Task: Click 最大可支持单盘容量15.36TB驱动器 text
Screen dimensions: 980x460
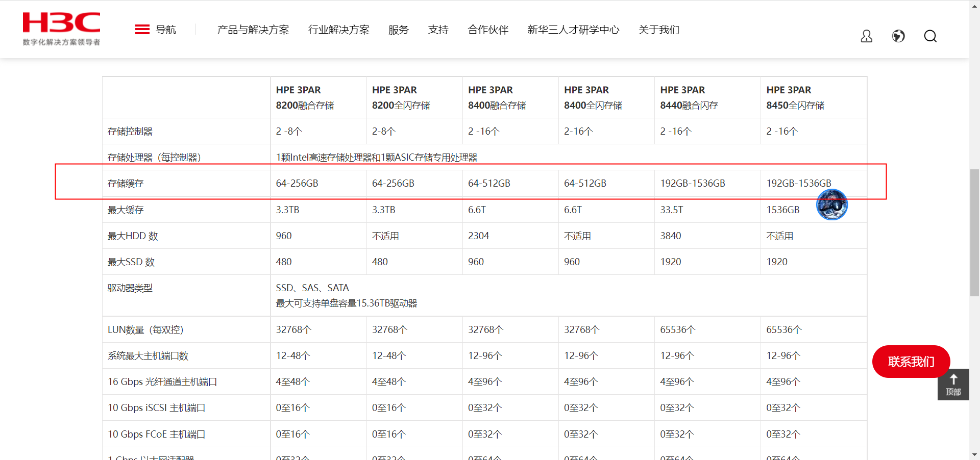Action: 347,303
